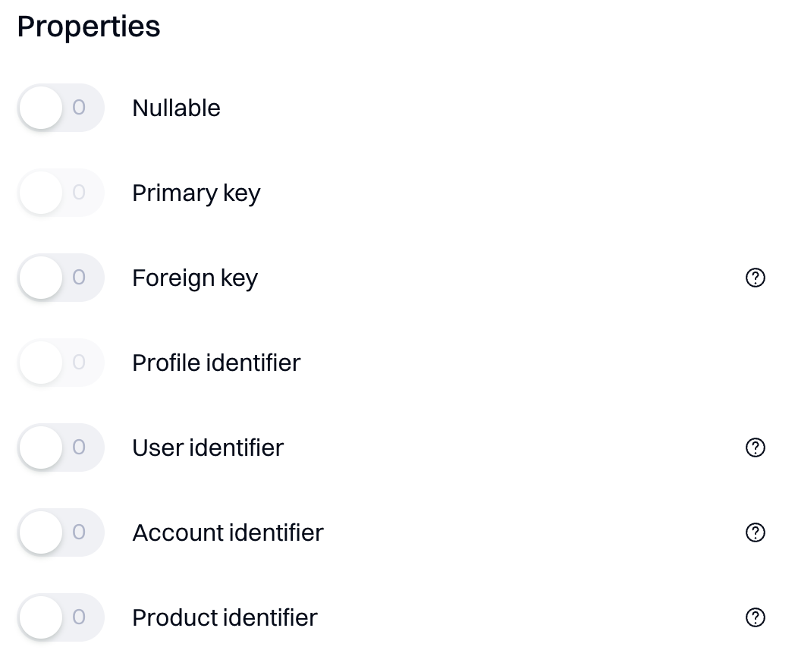Viewport: 798px width, 672px height.
Task: Enable the Nullable toggle
Action: pos(60,108)
